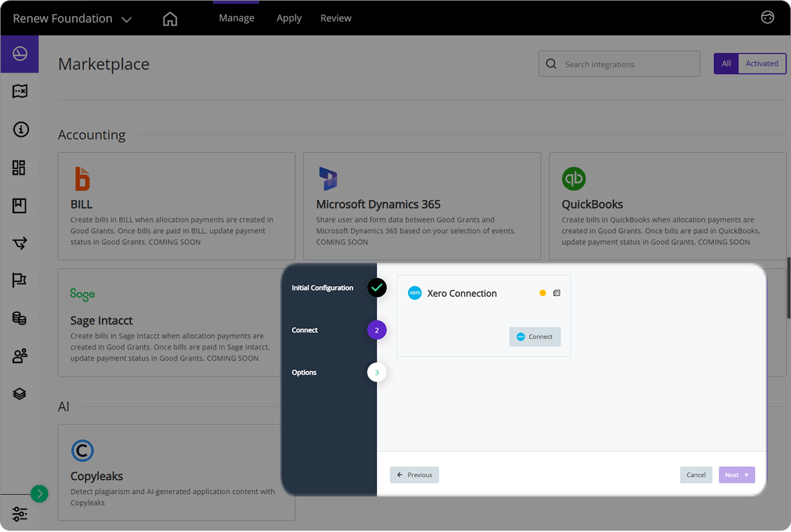The image size is (791, 532).
Task: Select the All filter toggle
Action: [726, 64]
